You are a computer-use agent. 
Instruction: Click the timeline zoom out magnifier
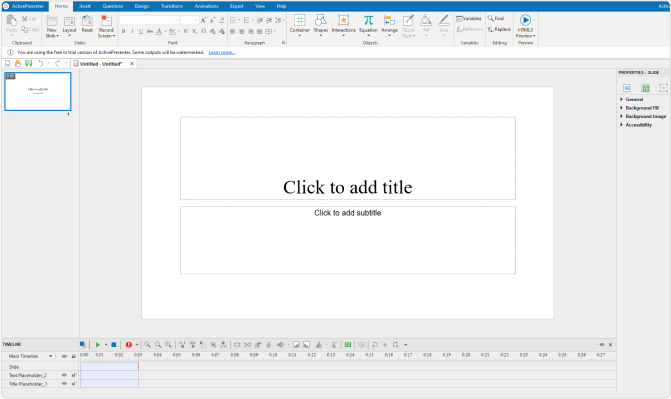158,345
